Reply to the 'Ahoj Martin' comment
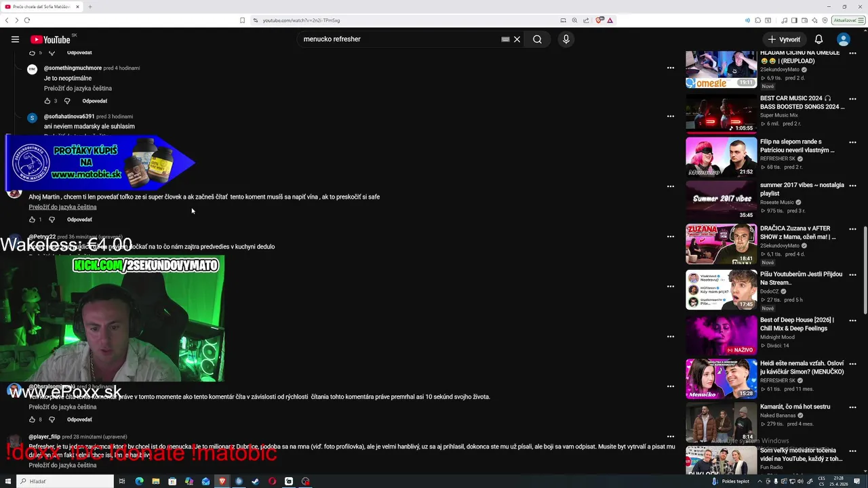The width and height of the screenshot is (868, 488). coord(79,220)
